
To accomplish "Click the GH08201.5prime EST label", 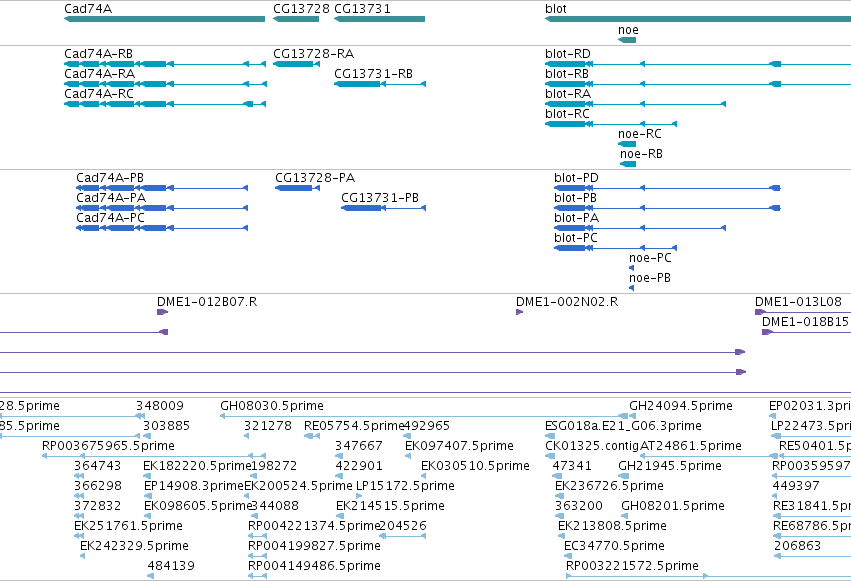I will tap(672, 506).
